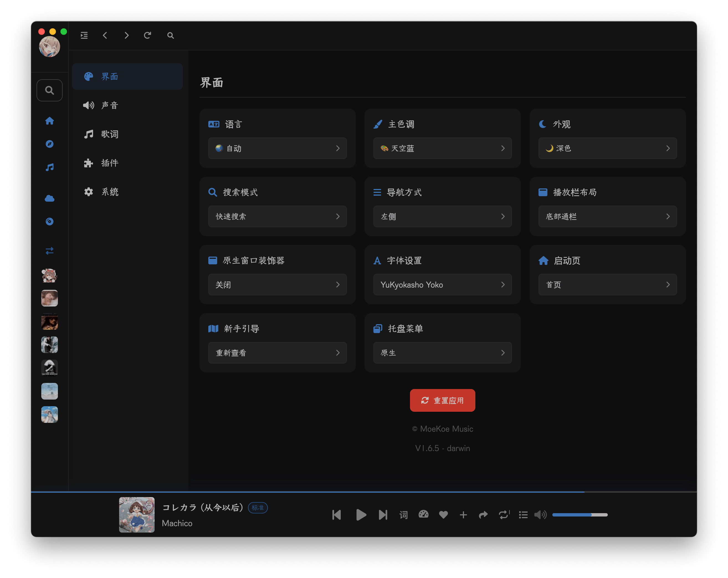Open the 主色调 selector showing 天空蓝
This screenshot has width=728, height=578.
442,148
